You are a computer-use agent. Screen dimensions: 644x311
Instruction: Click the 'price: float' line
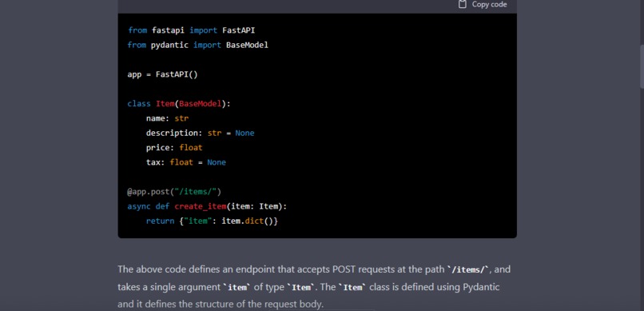174,147
